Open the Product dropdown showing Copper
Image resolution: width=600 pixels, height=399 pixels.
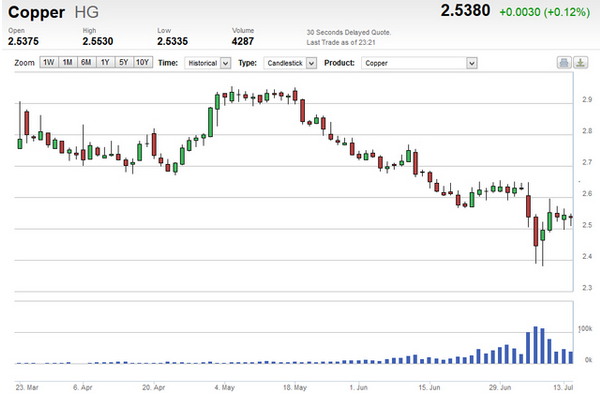[419, 63]
